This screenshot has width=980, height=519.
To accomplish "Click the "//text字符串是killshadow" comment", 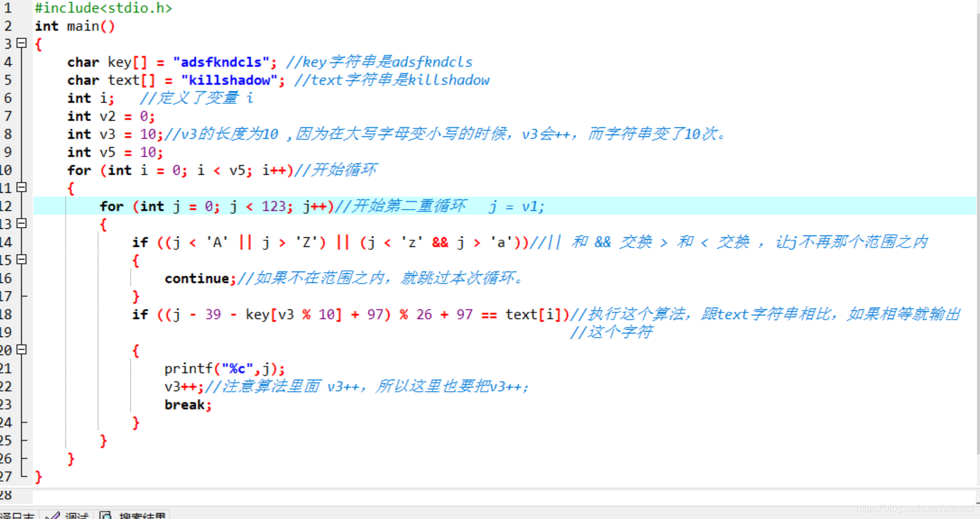I will [x=392, y=80].
